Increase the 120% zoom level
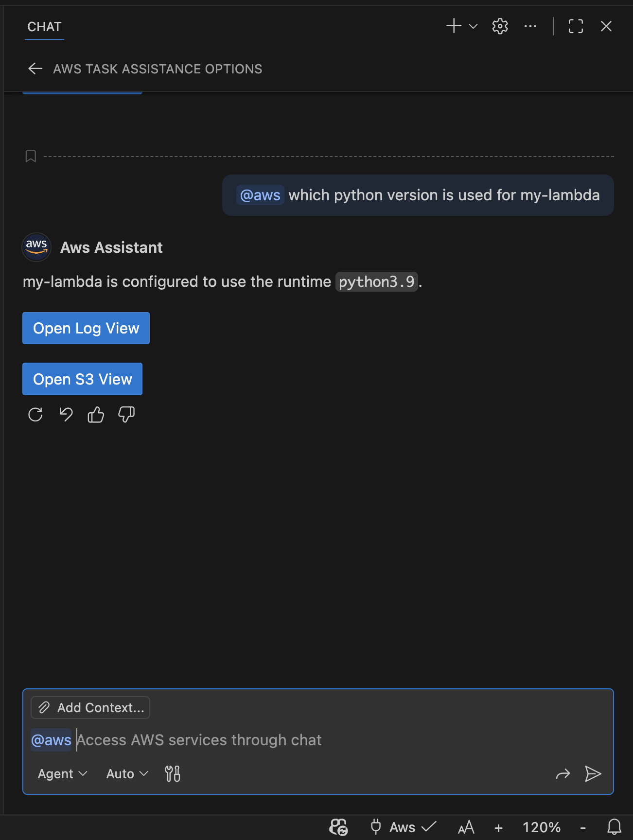 [499, 827]
